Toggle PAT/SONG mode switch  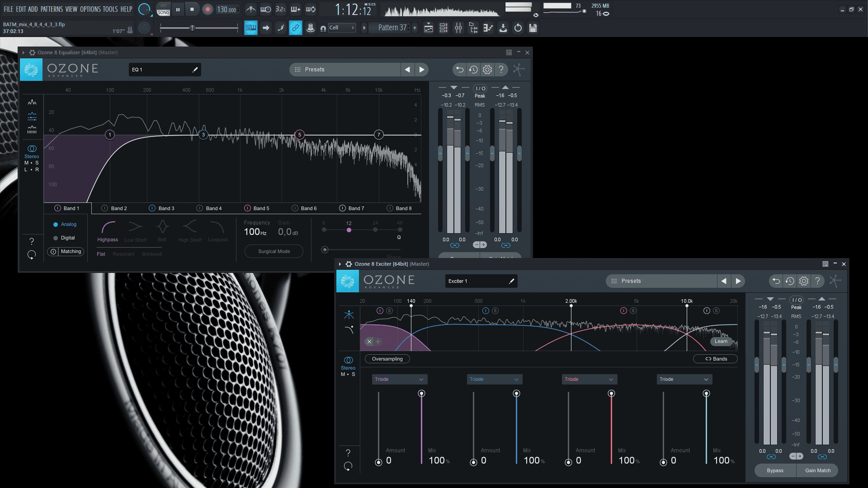point(164,9)
